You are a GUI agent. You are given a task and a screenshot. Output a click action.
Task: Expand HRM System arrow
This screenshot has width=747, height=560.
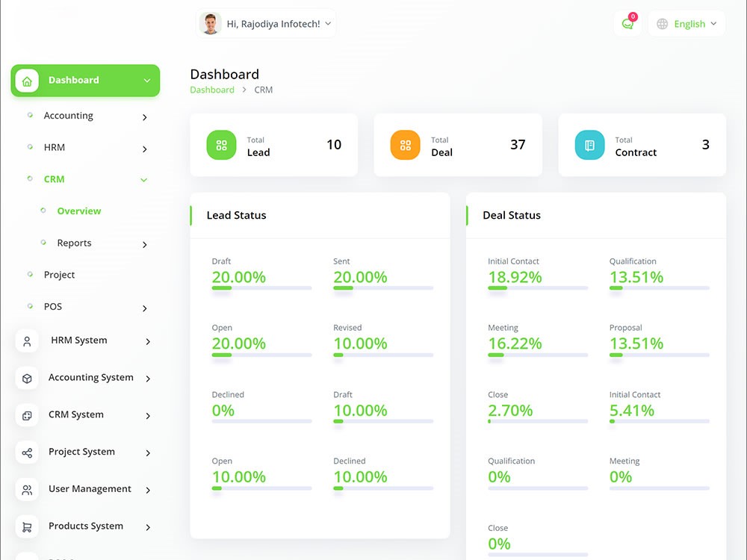pyautogui.click(x=148, y=341)
